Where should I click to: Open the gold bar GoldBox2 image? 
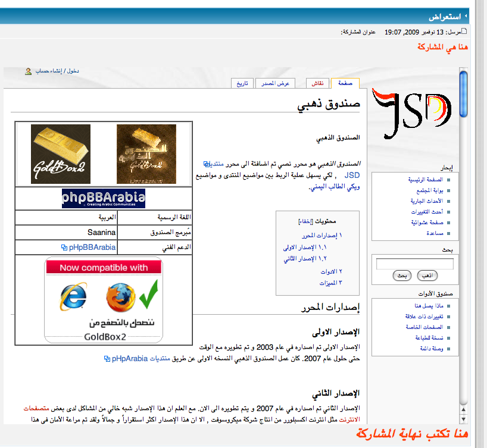60,154
